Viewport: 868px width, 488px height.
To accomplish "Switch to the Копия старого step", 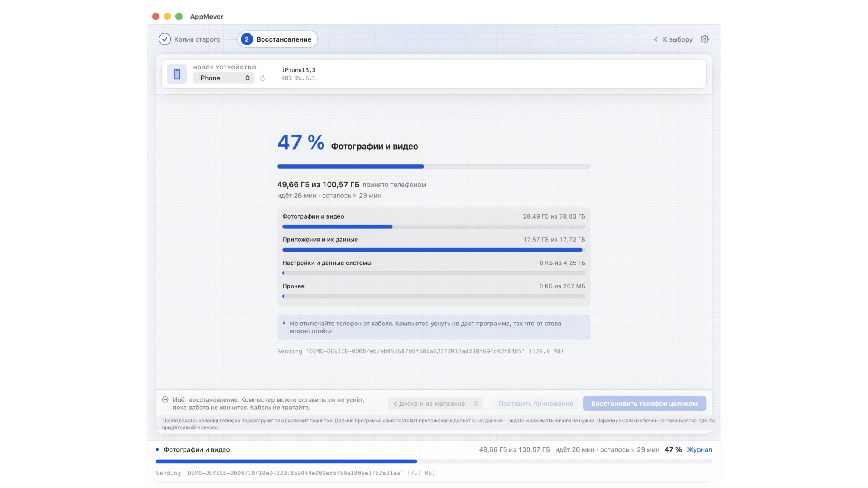I will pyautogui.click(x=189, y=39).
